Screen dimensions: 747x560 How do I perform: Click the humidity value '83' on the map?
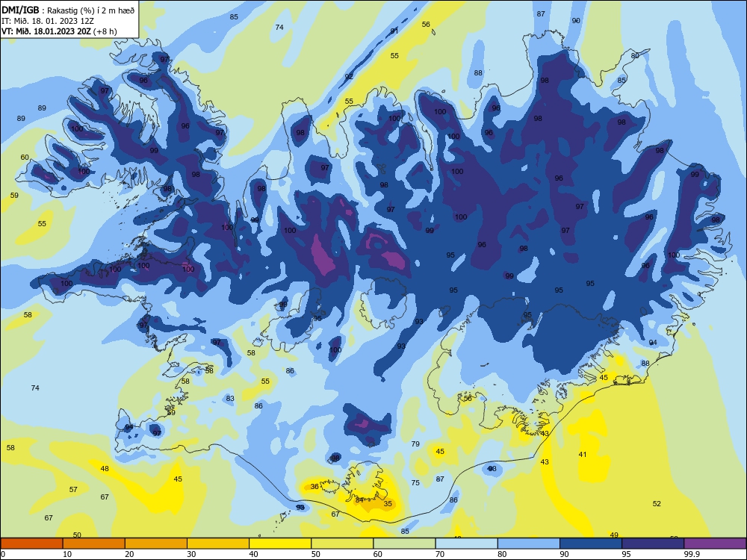tap(230, 398)
